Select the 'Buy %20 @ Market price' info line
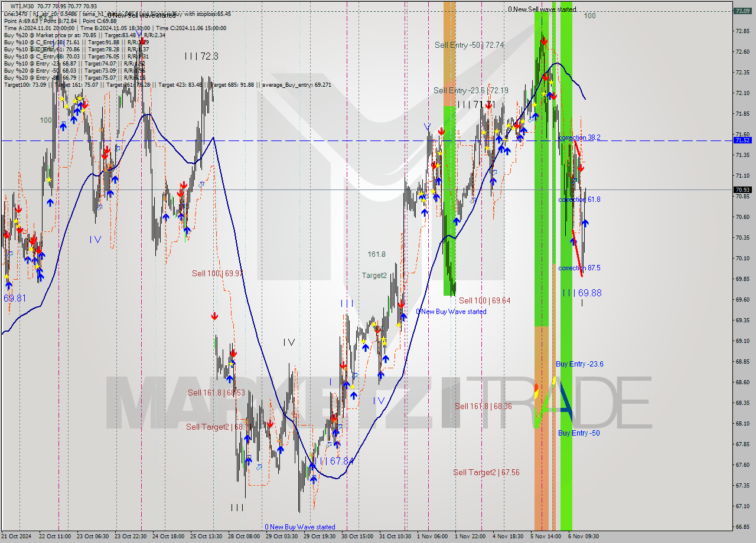This screenshot has width=756, height=543. [x=84, y=35]
